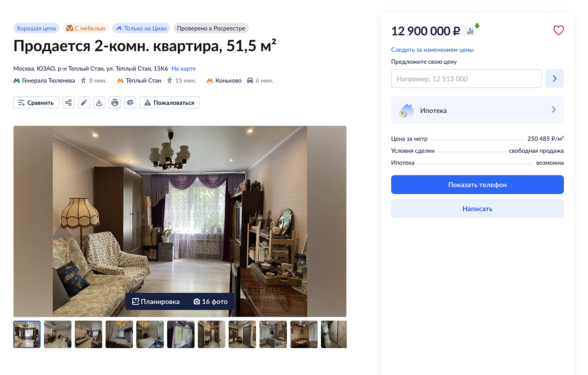The height and width of the screenshot is (375, 588).
Task: Expand the Ипотека section
Action: (x=477, y=110)
